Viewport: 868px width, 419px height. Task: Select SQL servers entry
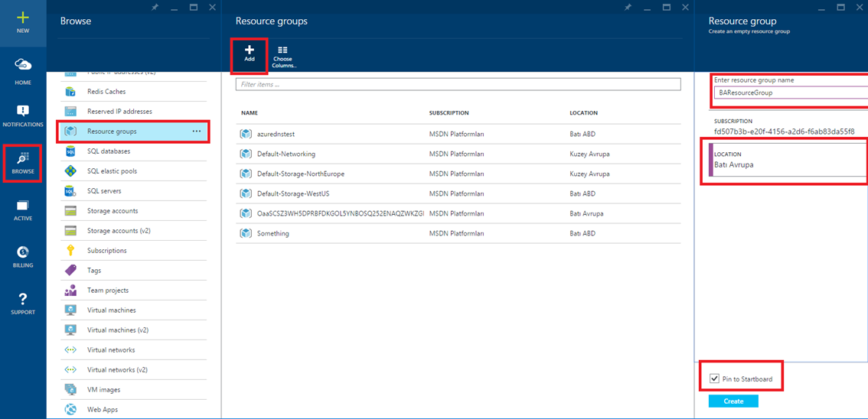[x=133, y=190]
